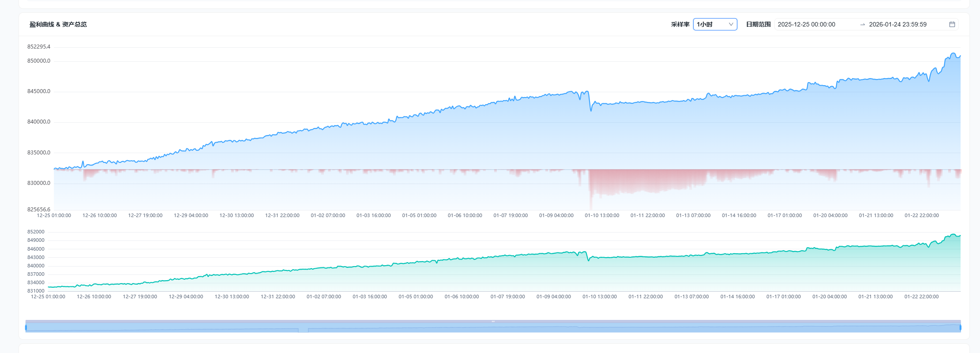980x353 pixels.
Task: Click the right handle of the zoom slider
Action: point(960,327)
